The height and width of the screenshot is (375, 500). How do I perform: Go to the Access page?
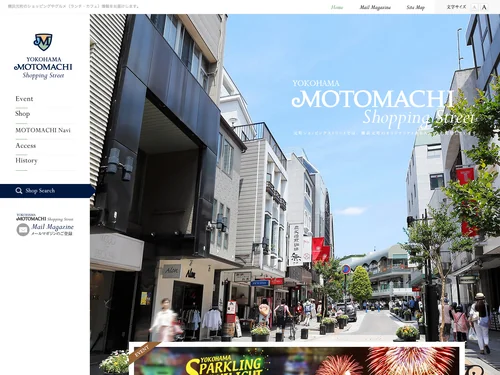[26, 145]
